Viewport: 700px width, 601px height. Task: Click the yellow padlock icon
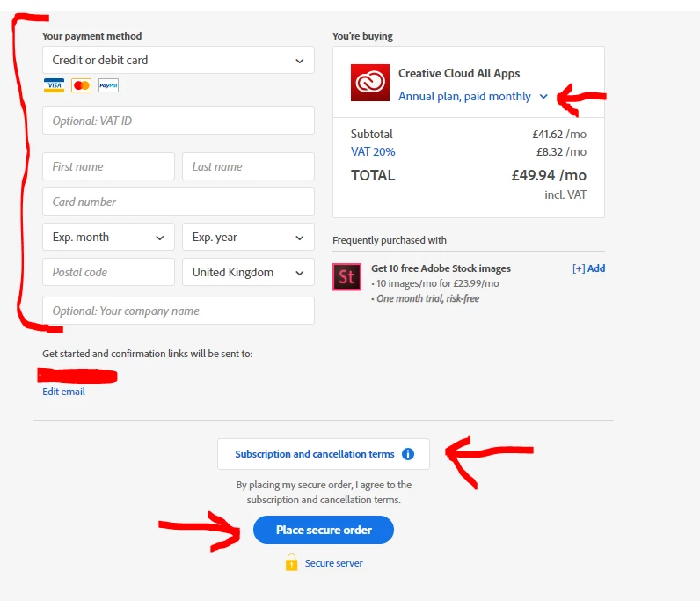(x=291, y=562)
